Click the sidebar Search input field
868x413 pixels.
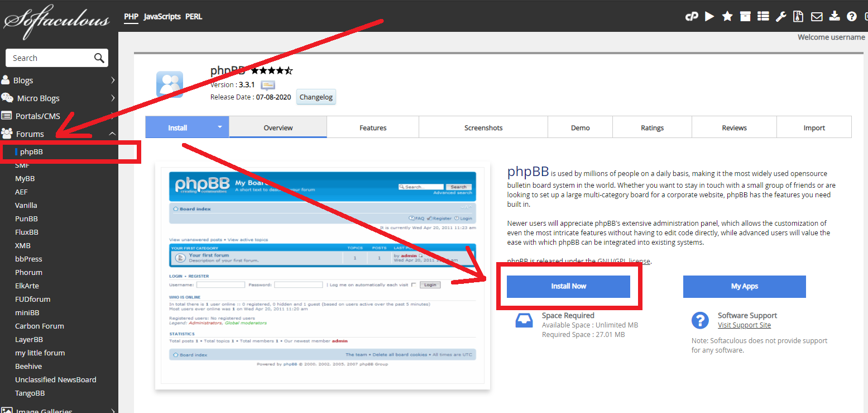point(50,58)
